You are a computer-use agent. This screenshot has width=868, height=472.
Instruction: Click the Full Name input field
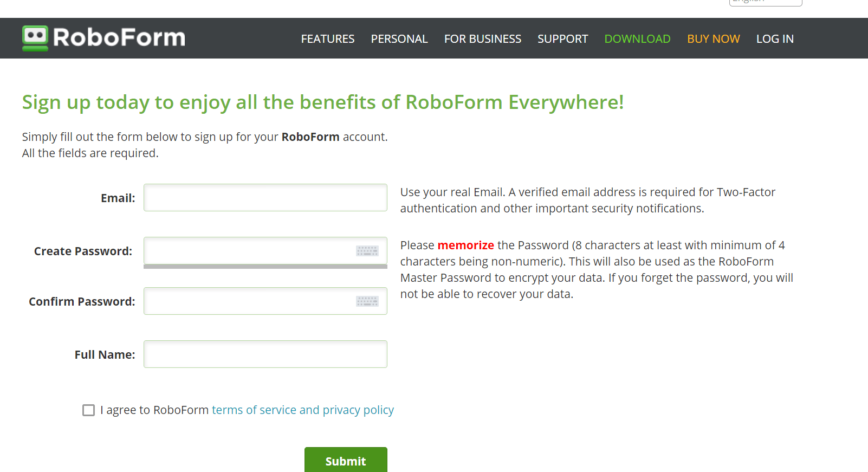(265, 354)
